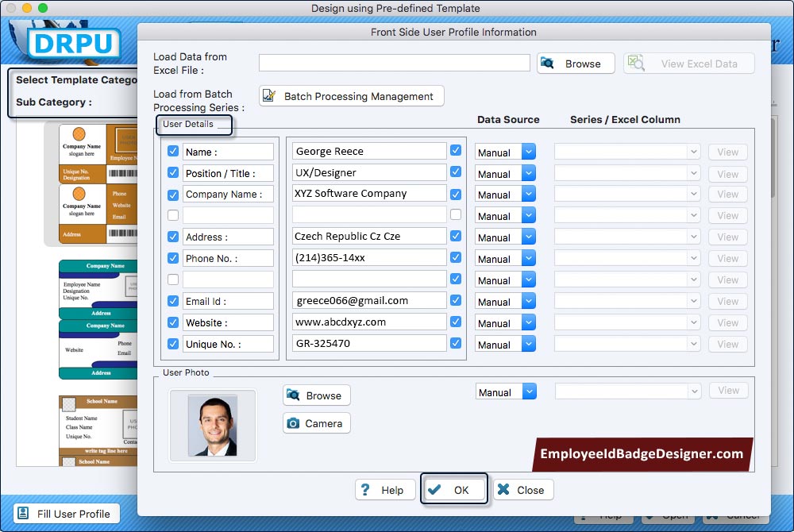Image resolution: width=794 pixels, height=532 pixels.
Task: Click Browse button for Excel file
Action: (576, 64)
